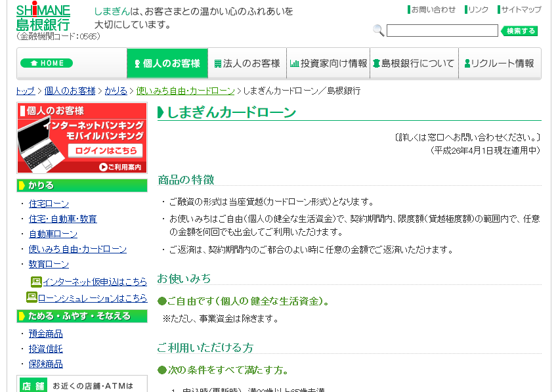Click the インターネット仮申込はこちら link

[x=95, y=282]
